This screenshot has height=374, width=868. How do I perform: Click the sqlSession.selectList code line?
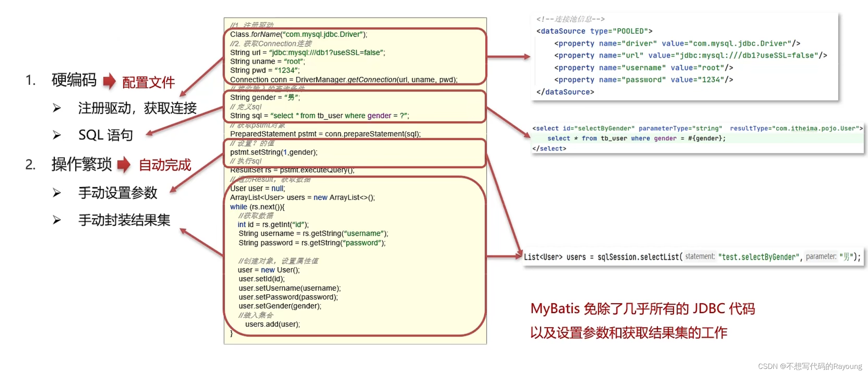point(692,257)
